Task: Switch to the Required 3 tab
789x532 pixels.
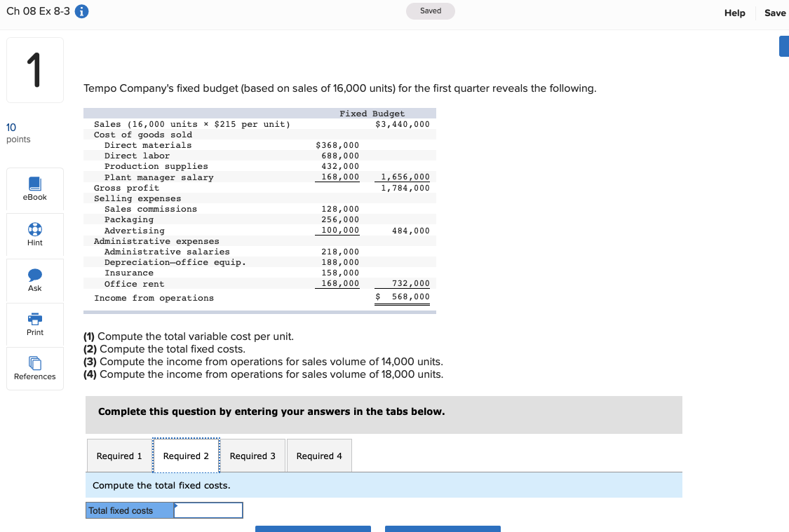Action: (252, 456)
